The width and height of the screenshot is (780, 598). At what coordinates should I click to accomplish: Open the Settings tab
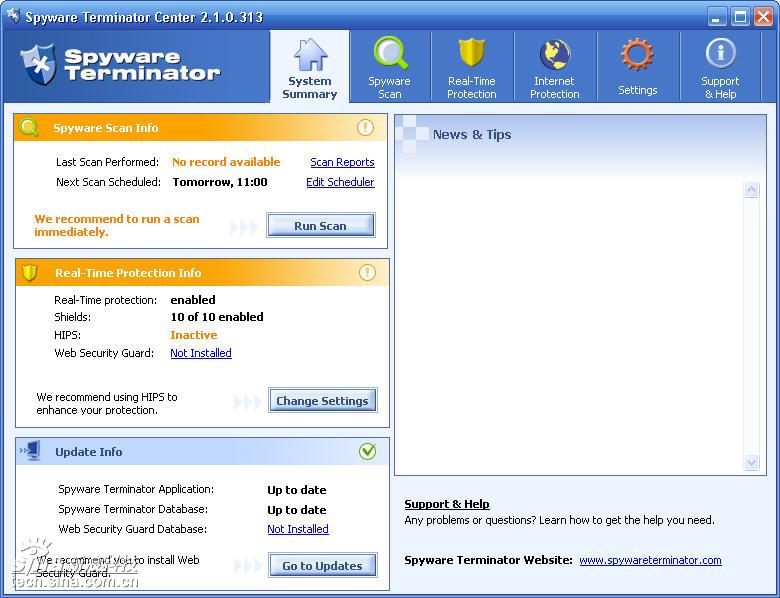pyautogui.click(x=638, y=67)
